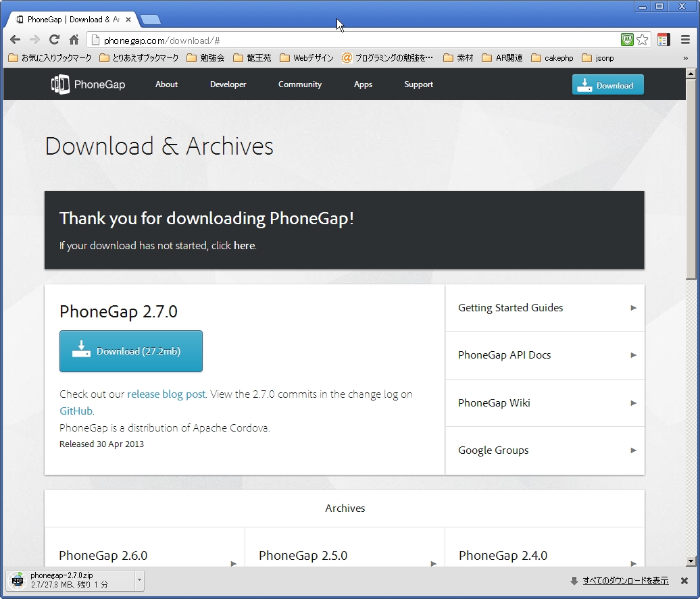Click the browser Back arrow

point(15,40)
